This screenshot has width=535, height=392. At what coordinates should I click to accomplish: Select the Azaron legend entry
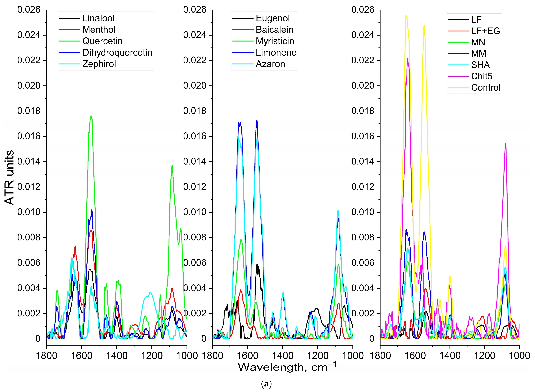[x=270, y=64]
